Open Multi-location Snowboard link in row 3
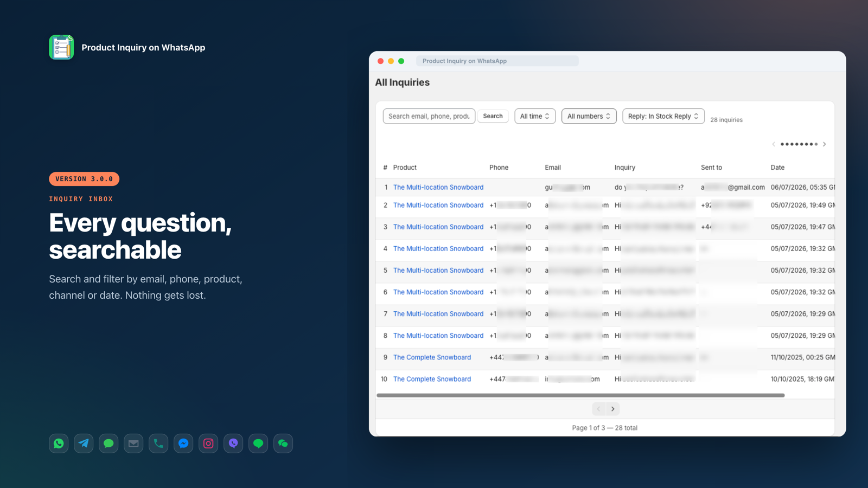 (x=438, y=227)
